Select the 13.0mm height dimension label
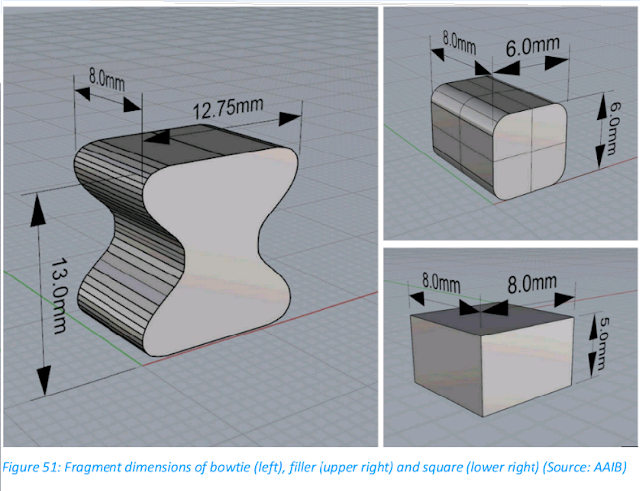 click(58, 295)
